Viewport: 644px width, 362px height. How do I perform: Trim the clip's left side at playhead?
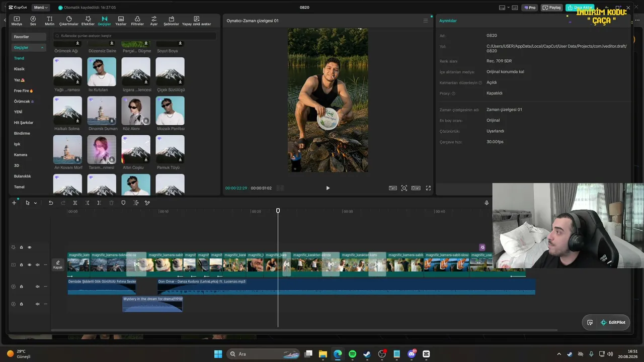point(87,203)
